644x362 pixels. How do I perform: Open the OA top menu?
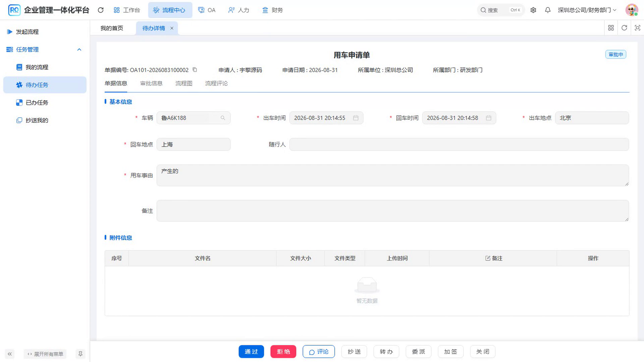coord(207,10)
